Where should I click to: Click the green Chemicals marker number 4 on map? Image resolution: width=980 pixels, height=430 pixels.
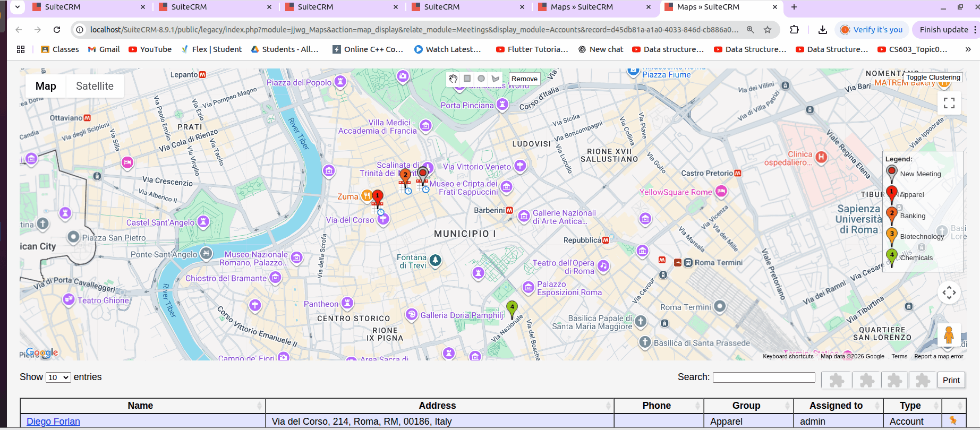(512, 308)
